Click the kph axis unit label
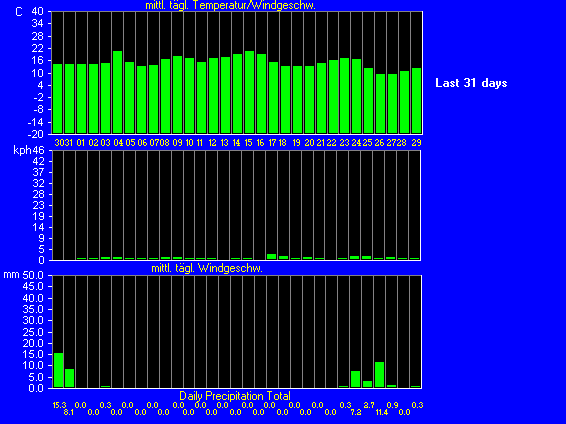 click(x=22, y=150)
